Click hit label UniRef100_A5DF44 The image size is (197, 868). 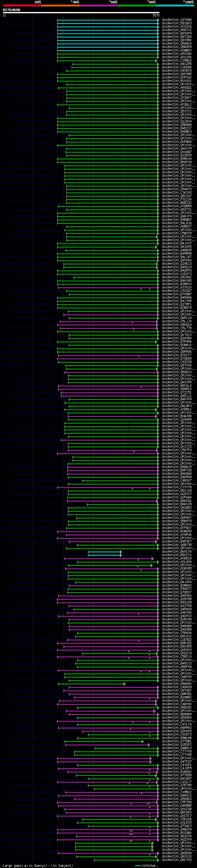(177, 667)
